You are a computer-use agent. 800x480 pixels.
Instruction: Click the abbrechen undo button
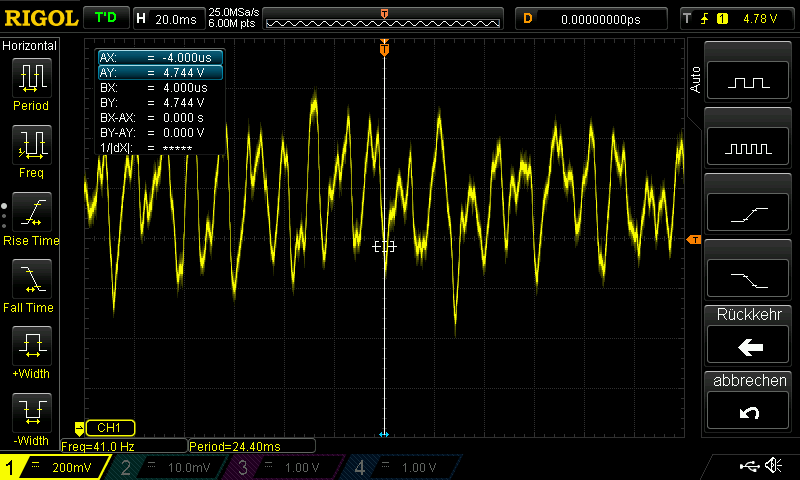748,411
